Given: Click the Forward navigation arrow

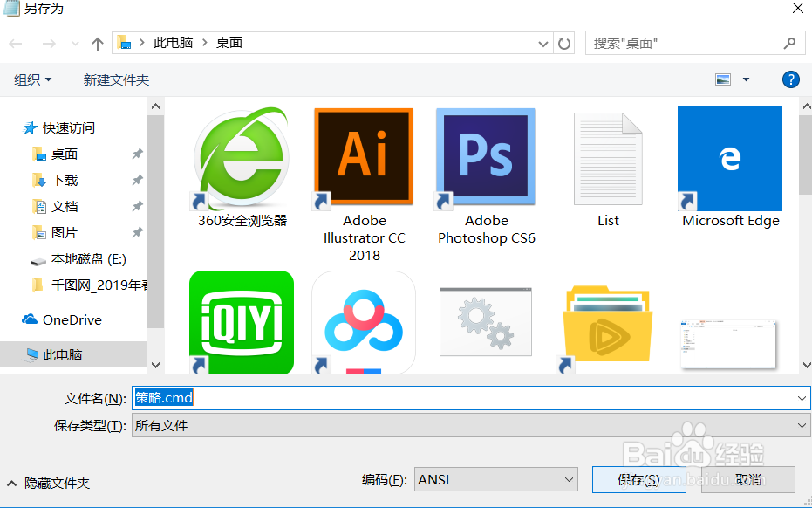Looking at the screenshot, I should click(49, 44).
